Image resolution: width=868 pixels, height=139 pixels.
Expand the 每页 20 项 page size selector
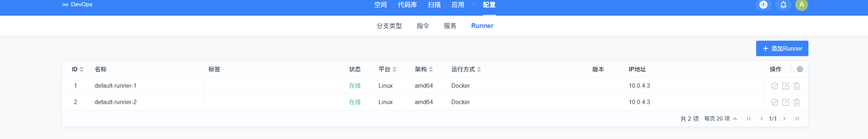click(720, 119)
